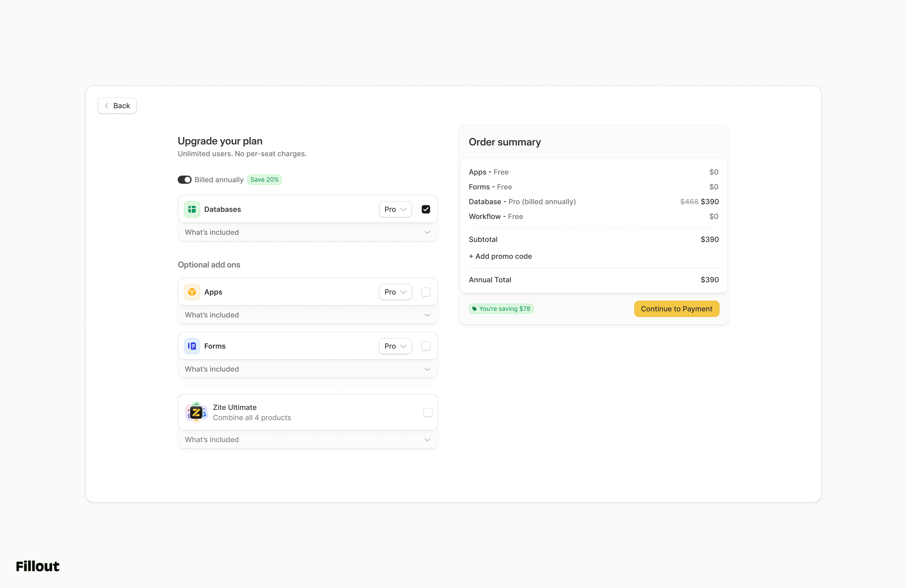Click the plus icon next to Add promo code
The image size is (907, 588).
[x=471, y=256]
